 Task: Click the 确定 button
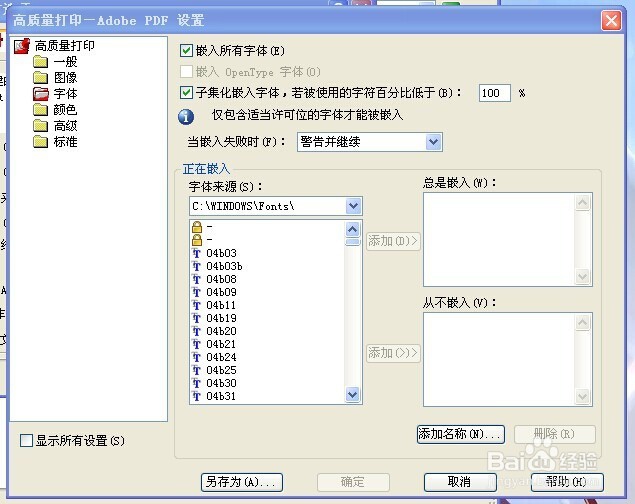[x=353, y=482]
